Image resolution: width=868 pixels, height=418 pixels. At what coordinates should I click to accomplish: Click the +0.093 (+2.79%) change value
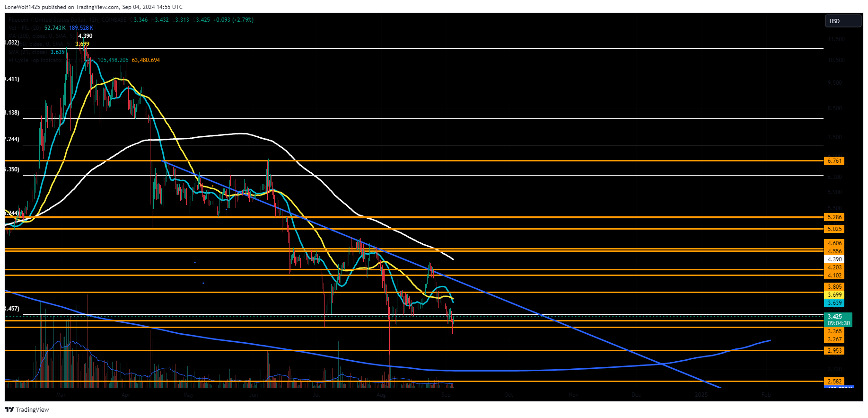pyautogui.click(x=233, y=20)
